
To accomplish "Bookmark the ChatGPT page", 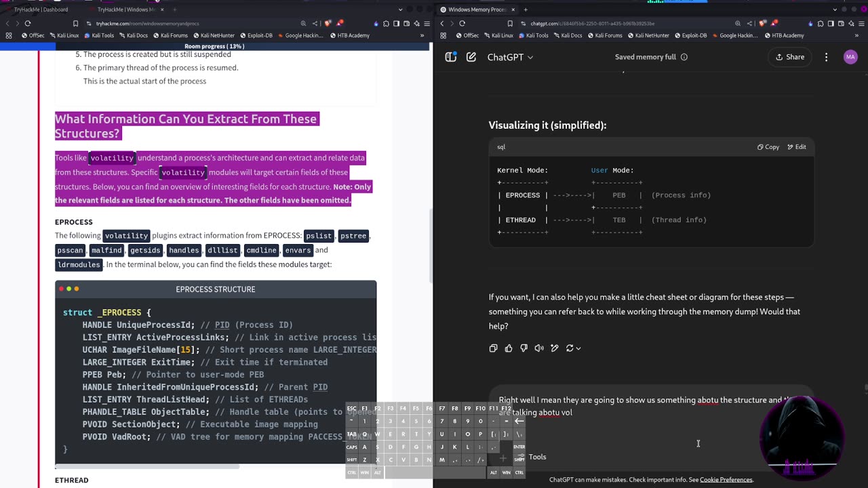I will (511, 23).
